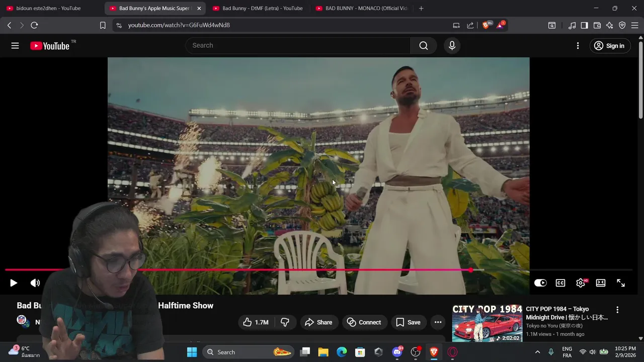This screenshot has width=644, height=362.
Task: Open Brave main menu
Action: (634, 25)
